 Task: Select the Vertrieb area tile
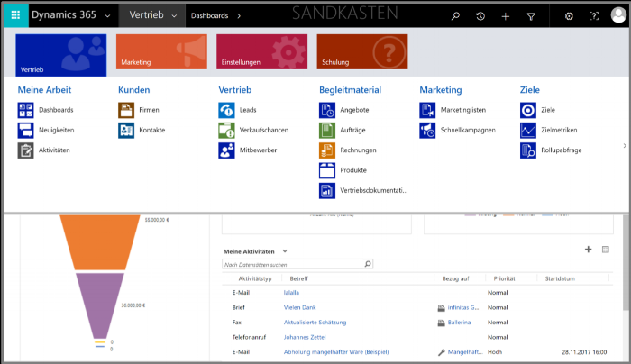coord(61,55)
